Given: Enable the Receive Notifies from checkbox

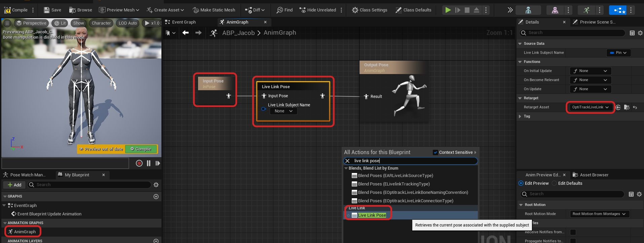Looking at the screenshot, I should click(573, 232).
